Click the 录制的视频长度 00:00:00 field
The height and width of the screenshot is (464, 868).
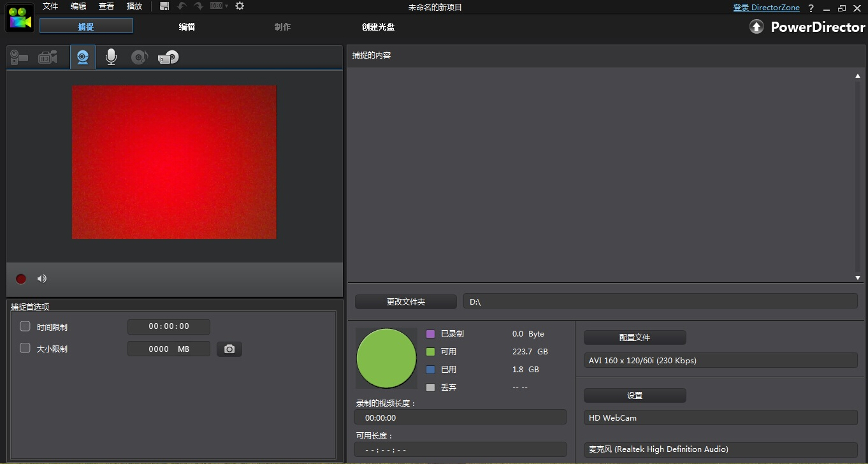460,417
